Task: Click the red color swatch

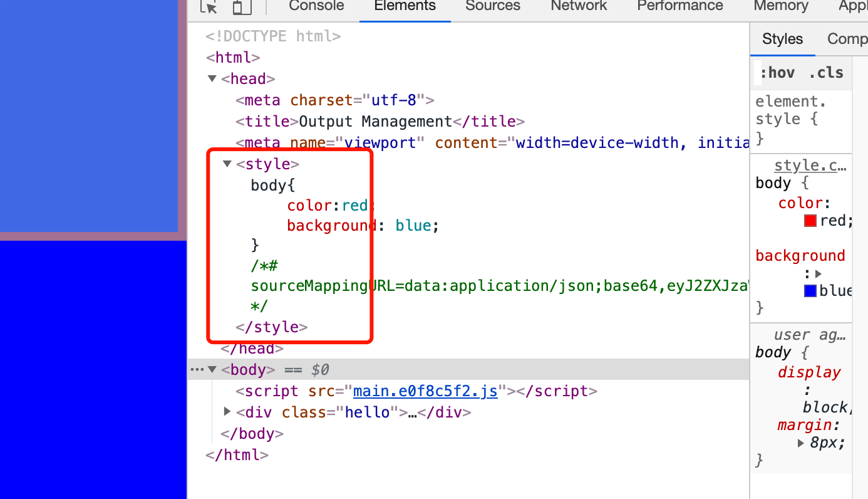Action: [810, 221]
